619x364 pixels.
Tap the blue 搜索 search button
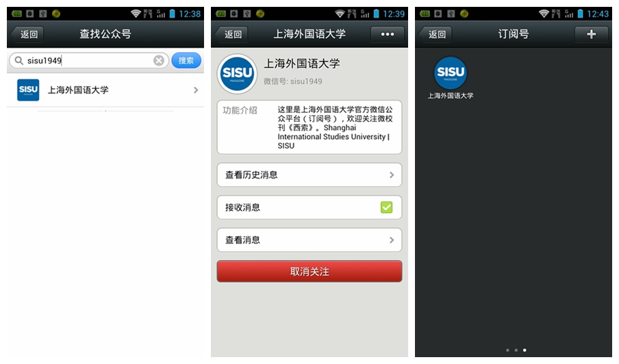tap(186, 60)
